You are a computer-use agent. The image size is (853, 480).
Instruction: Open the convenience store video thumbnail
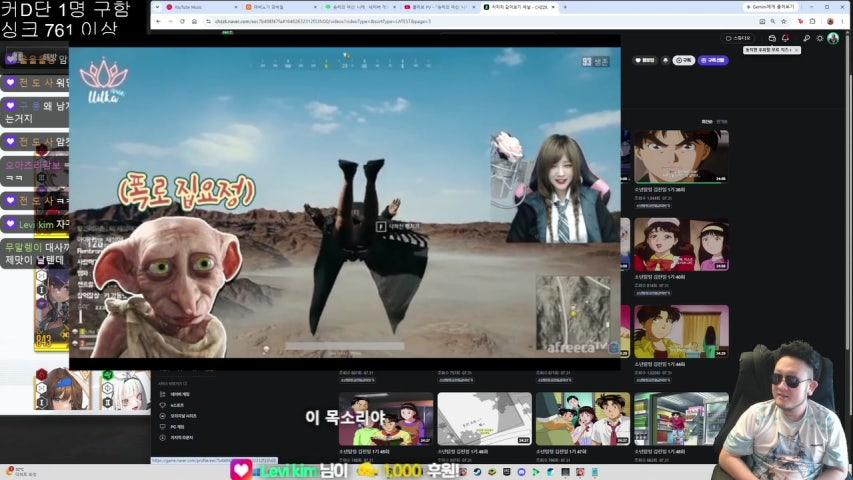click(x=681, y=419)
